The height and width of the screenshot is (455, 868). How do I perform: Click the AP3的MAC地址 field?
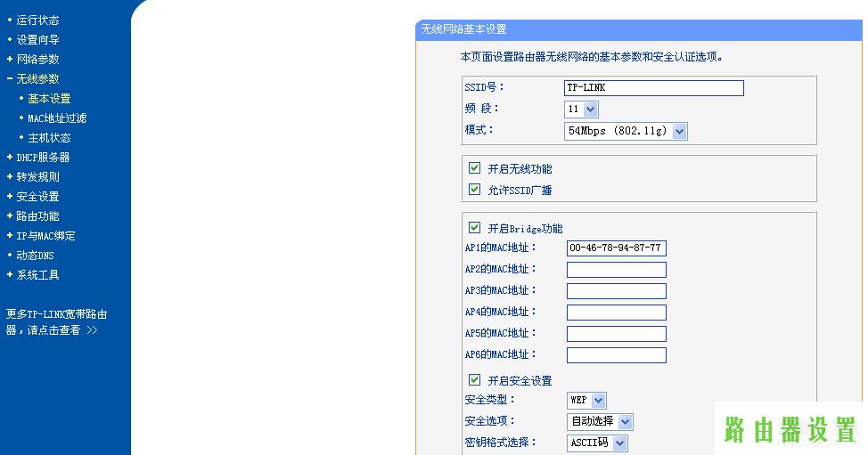pyautogui.click(x=616, y=291)
